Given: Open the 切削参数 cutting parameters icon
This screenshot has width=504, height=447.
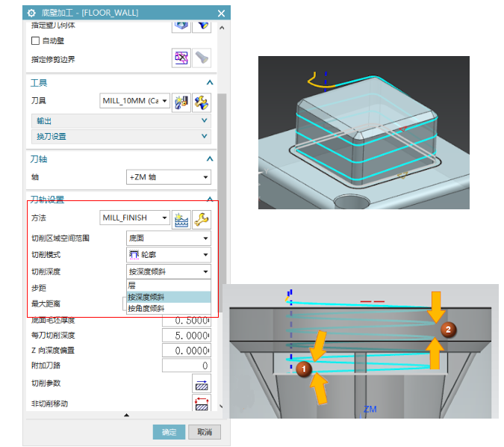Looking at the screenshot, I should point(202,384).
